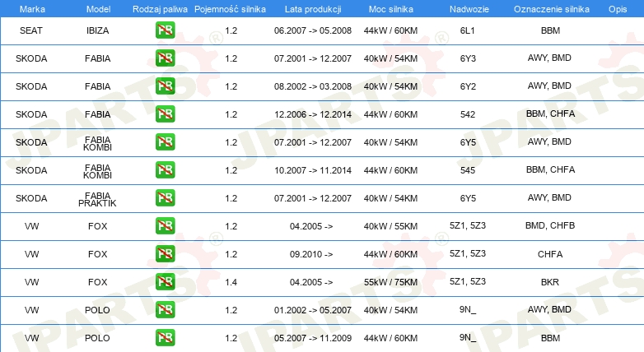This screenshot has height=352, width=644.
Task: Click the Marka column header
Action: pos(32,9)
